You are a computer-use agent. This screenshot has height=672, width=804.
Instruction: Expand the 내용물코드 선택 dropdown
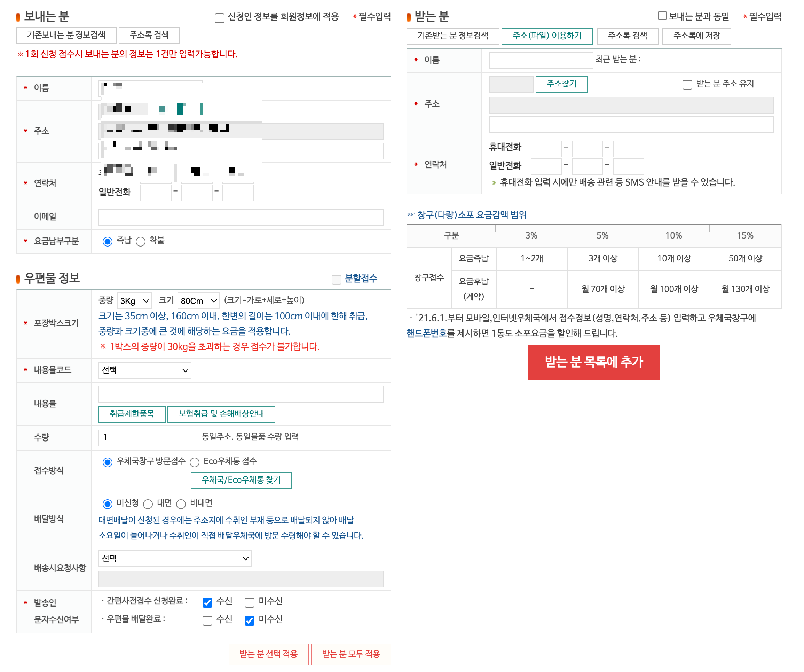click(145, 370)
